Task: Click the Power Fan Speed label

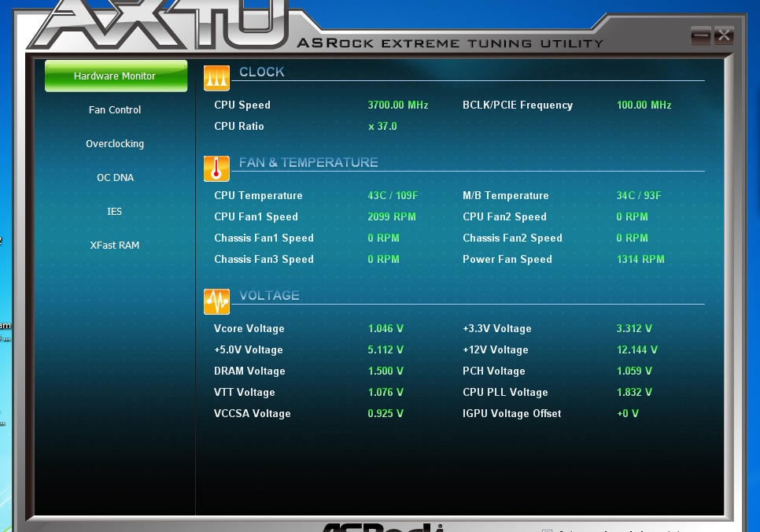Action: pos(507,260)
